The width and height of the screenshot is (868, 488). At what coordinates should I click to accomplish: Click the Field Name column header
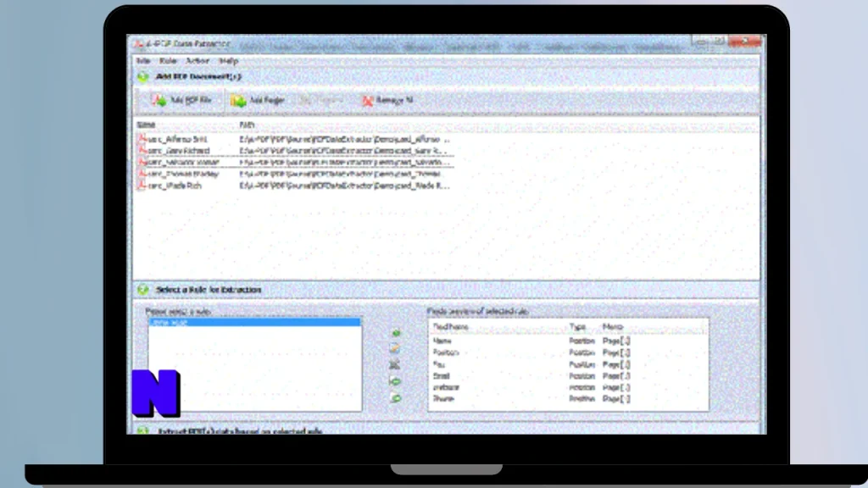(450, 327)
